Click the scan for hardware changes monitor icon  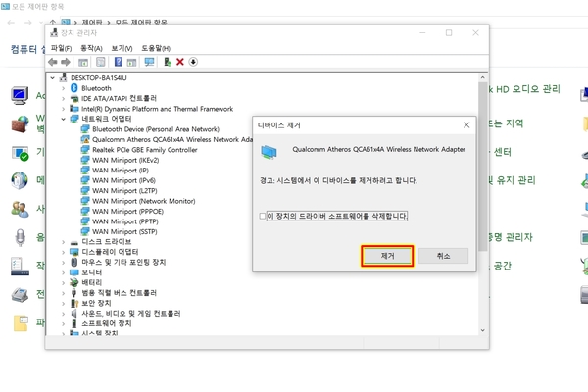pos(149,62)
